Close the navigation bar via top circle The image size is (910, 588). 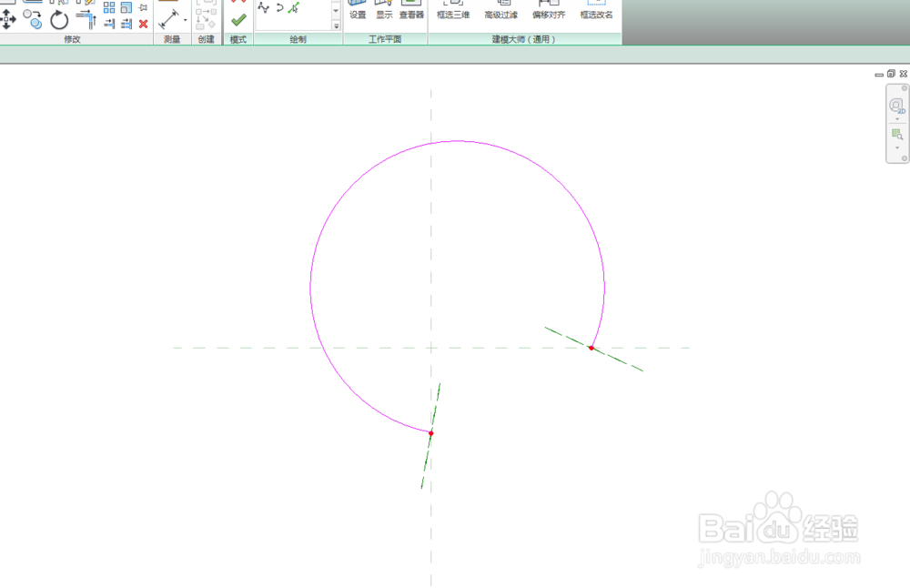[905, 88]
